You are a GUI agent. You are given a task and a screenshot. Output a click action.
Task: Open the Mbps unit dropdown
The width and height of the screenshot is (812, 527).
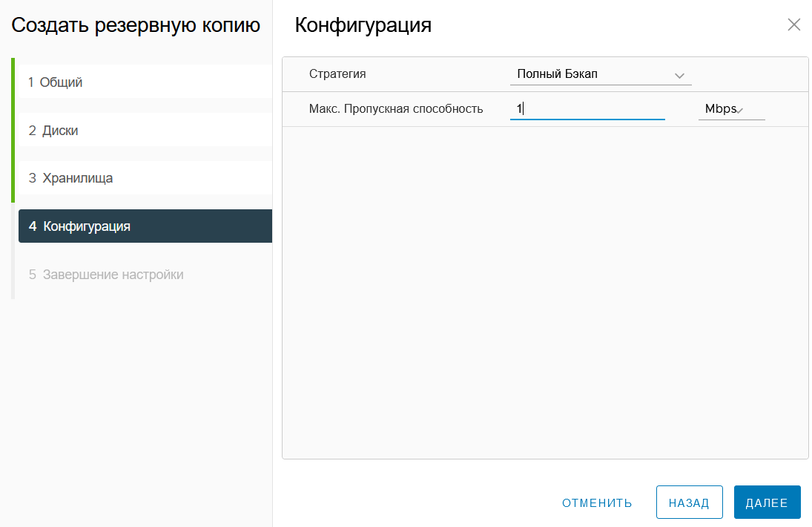(x=731, y=109)
